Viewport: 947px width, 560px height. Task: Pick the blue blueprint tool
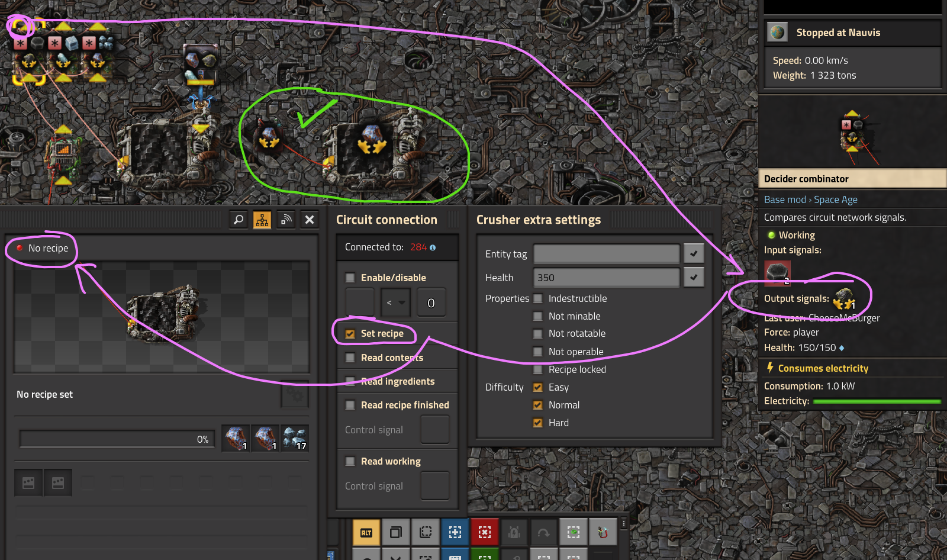click(x=455, y=532)
